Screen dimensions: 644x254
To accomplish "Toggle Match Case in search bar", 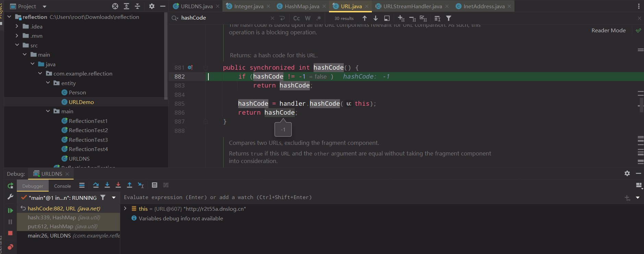I will coord(296,18).
